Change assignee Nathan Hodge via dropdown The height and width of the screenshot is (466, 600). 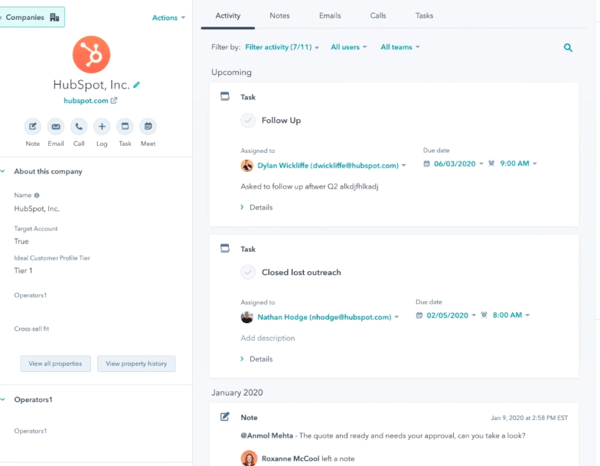pyautogui.click(x=328, y=317)
